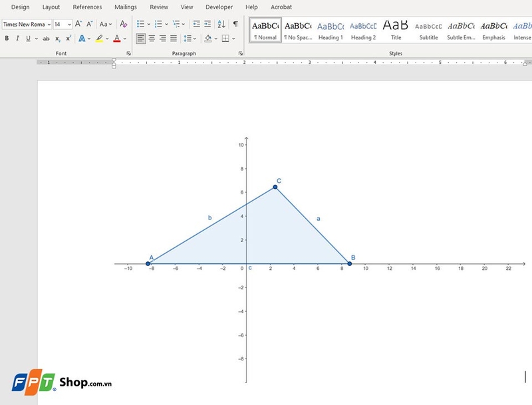Open font size dropdown
This screenshot has width=532, height=405.
pos(69,25)
